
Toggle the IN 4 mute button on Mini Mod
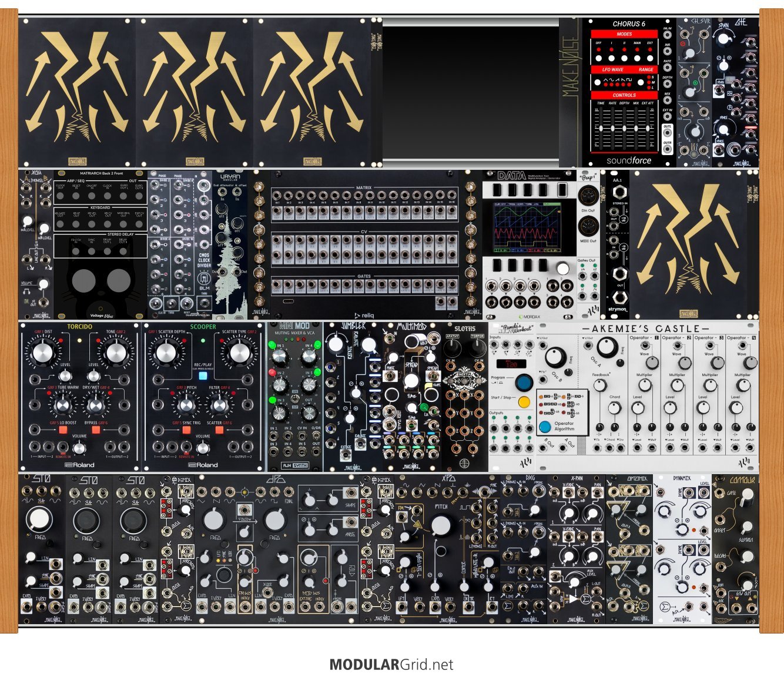click(317, 346)
